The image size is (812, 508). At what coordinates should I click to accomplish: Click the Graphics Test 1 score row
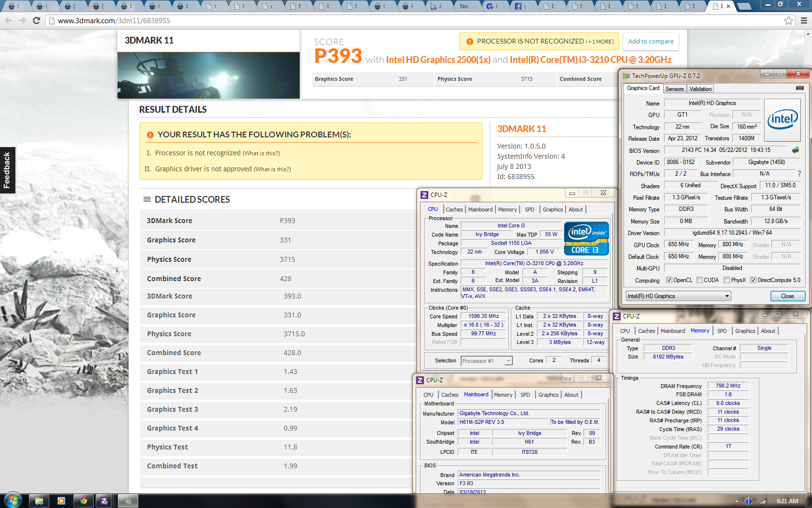[278, 372]
